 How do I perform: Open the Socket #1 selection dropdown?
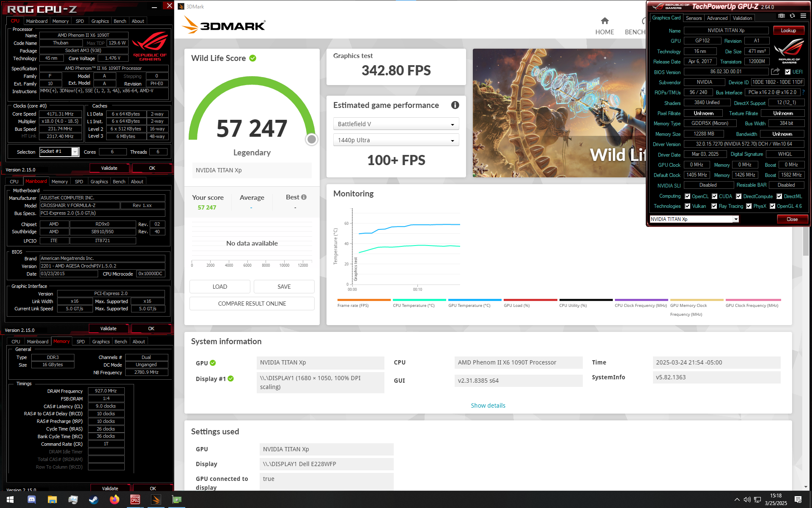pos(59,152)
